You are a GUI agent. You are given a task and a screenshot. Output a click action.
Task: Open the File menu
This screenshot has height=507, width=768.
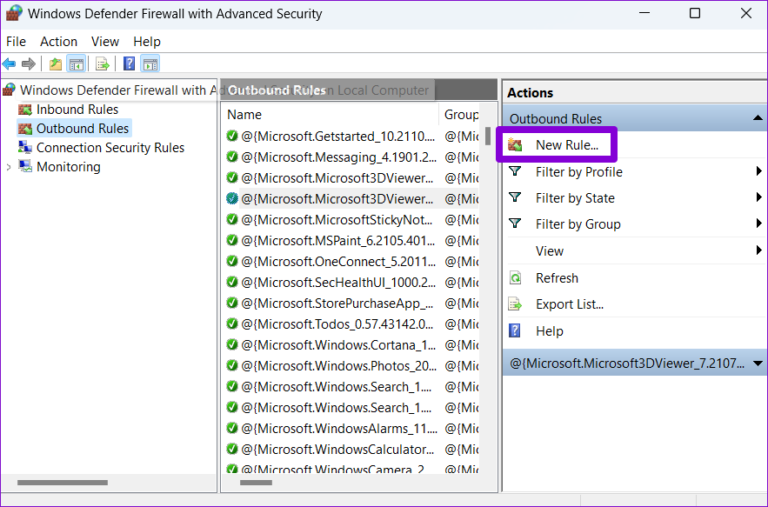(16, 42)
